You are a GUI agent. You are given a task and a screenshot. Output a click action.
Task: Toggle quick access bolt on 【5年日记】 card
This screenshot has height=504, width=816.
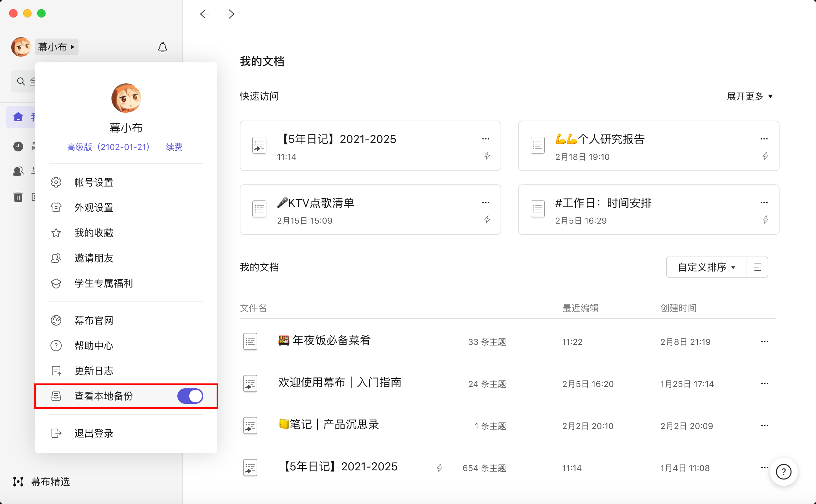click(487, 156)
